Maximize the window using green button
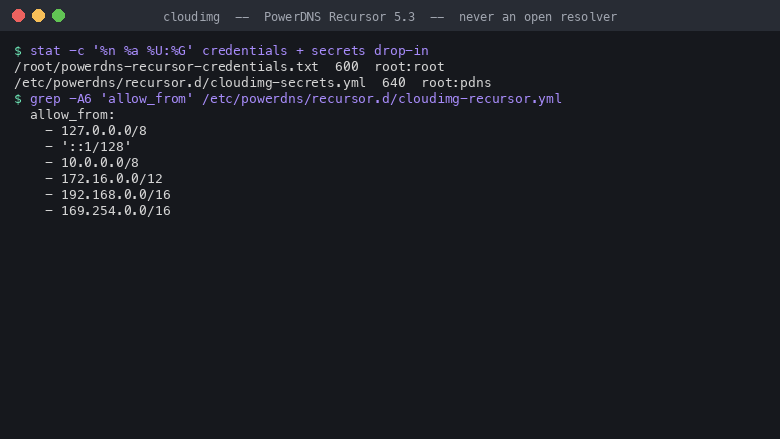 [x=58, y=16]
